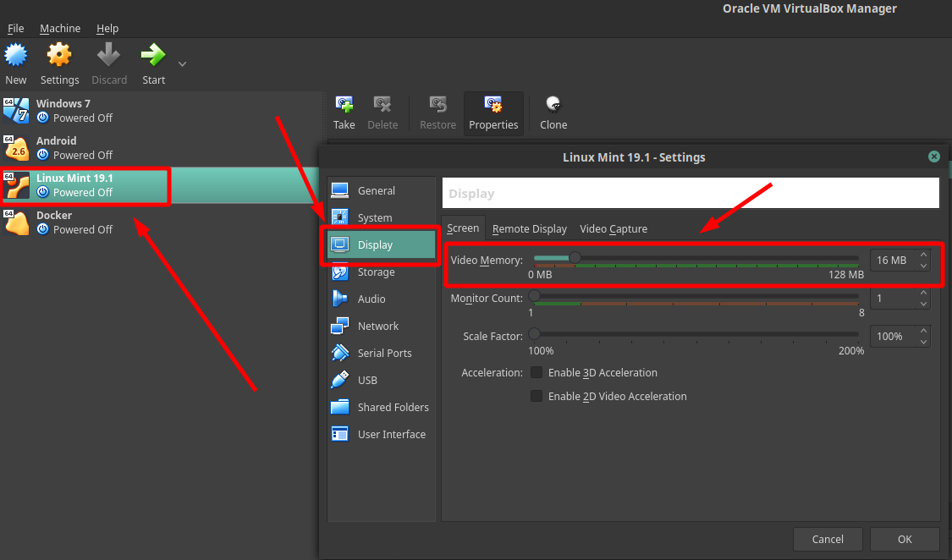Click the Docker VM OS icon
Image resolution: width=952 pixels, height=560 pixels.
pyautogui.click(x=16, y=222)
